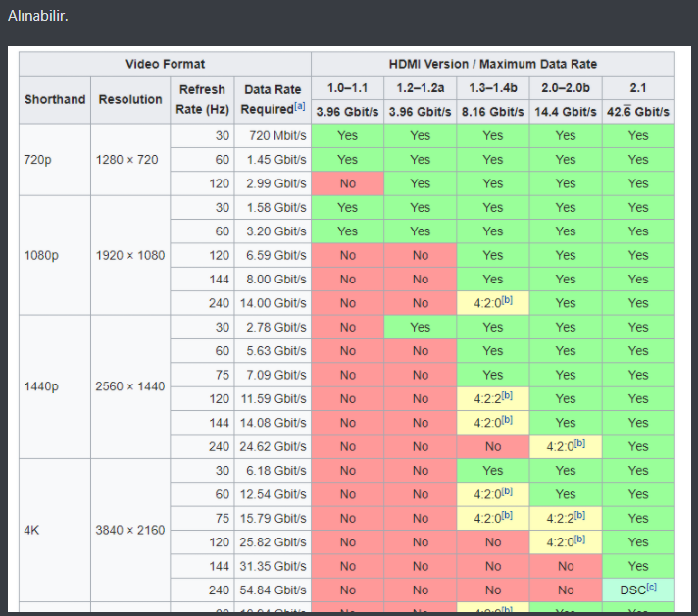Select the Resolution column header
This screenshot has height=616, width=698.
(x=130, y=99)
